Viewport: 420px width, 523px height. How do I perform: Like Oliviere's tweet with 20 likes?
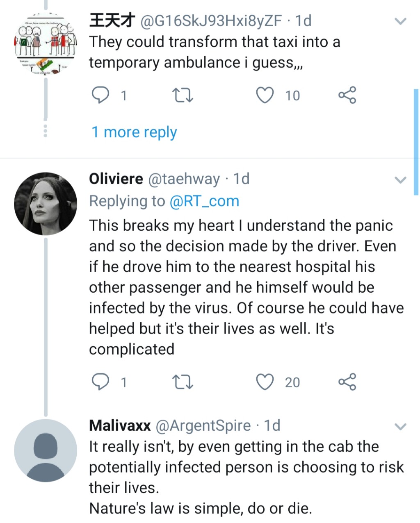point(265,382)
